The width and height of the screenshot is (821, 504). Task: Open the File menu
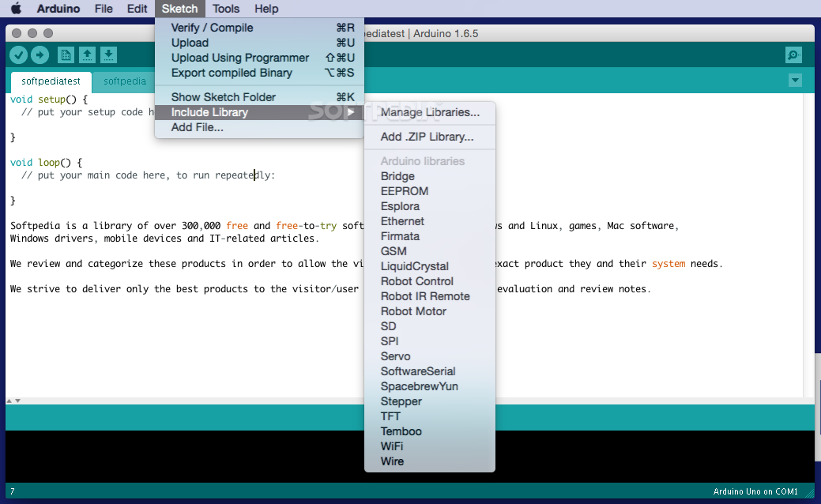104,9
